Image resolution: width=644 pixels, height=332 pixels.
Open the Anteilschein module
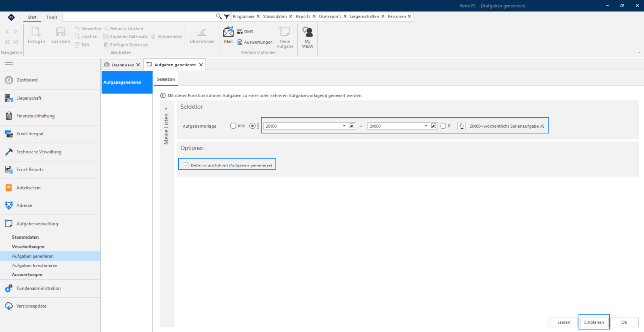pos(50,188)
